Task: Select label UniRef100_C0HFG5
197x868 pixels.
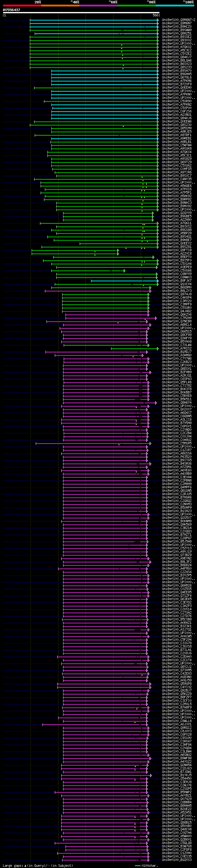Action: (177, 169)
